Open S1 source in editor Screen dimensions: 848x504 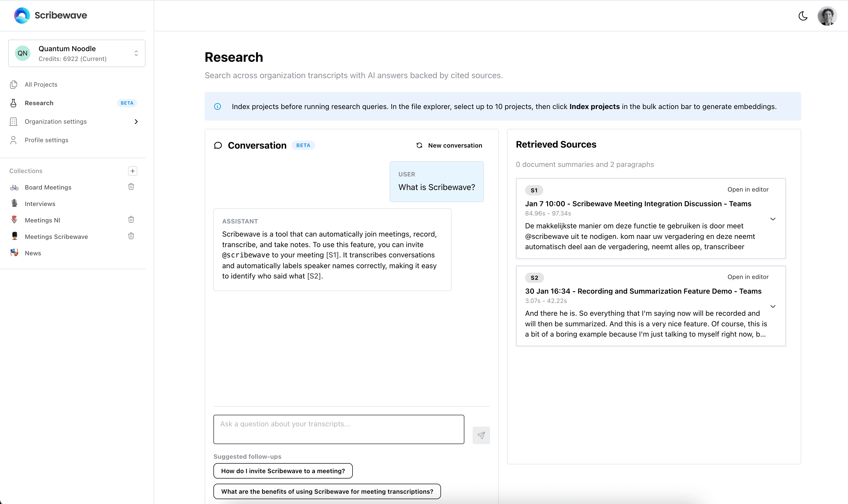click(x=748, y=189)
